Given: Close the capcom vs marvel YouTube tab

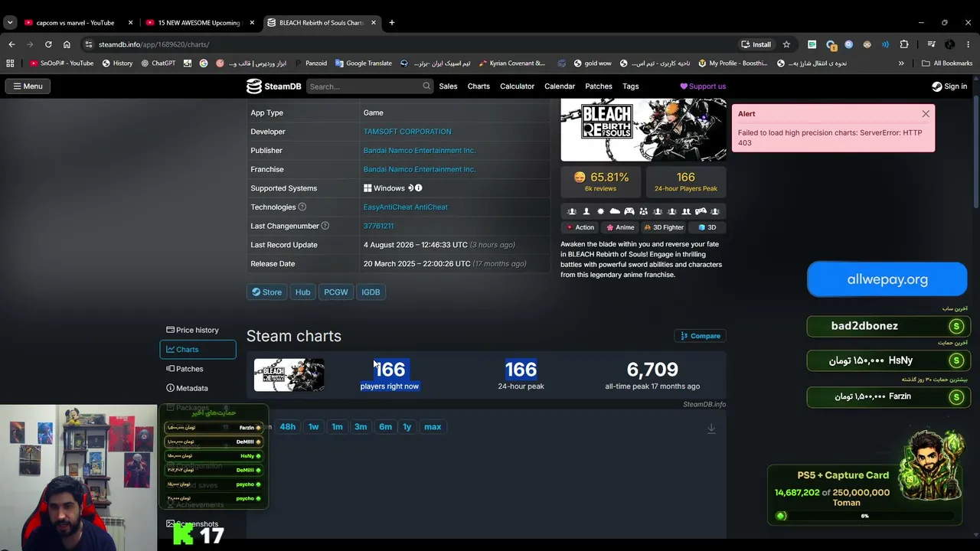Looking at the screenshot, I should [x=130, y=23].
